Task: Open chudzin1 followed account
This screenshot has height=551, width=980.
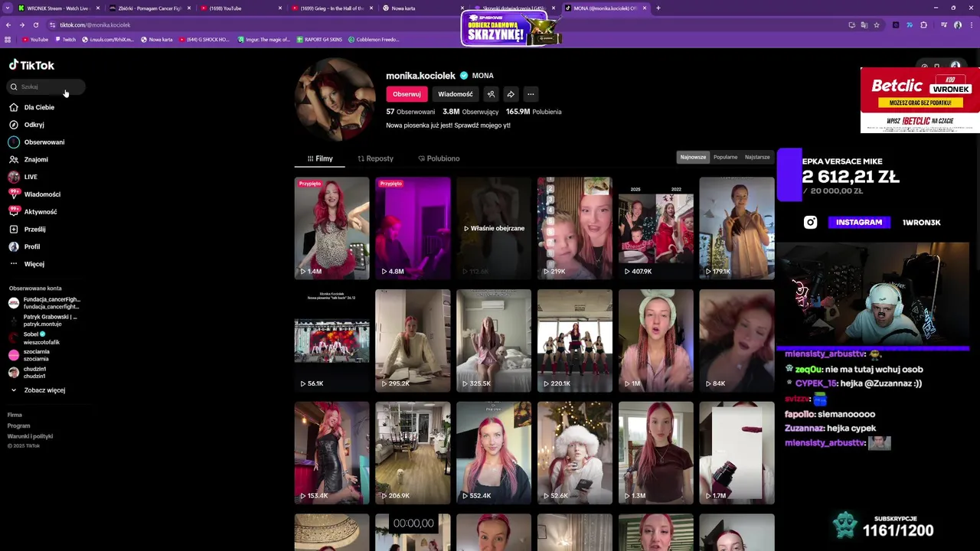Action: tap(28, 373)
